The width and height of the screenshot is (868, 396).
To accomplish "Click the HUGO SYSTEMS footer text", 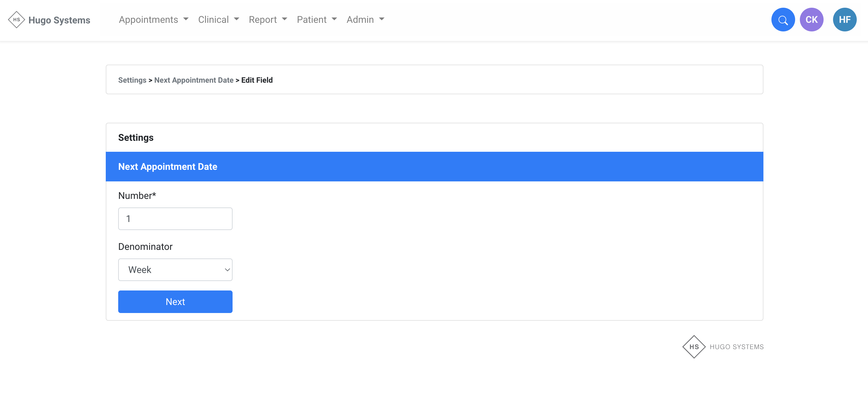I will (x=736, y=347).
